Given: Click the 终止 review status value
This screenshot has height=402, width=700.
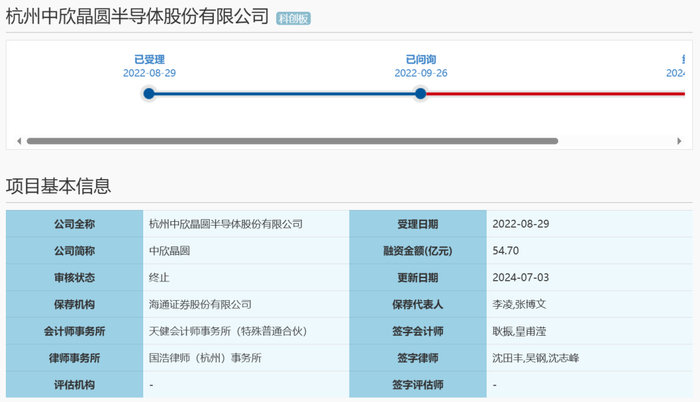Looking at the screenshot, I should [x=246, y=277].
